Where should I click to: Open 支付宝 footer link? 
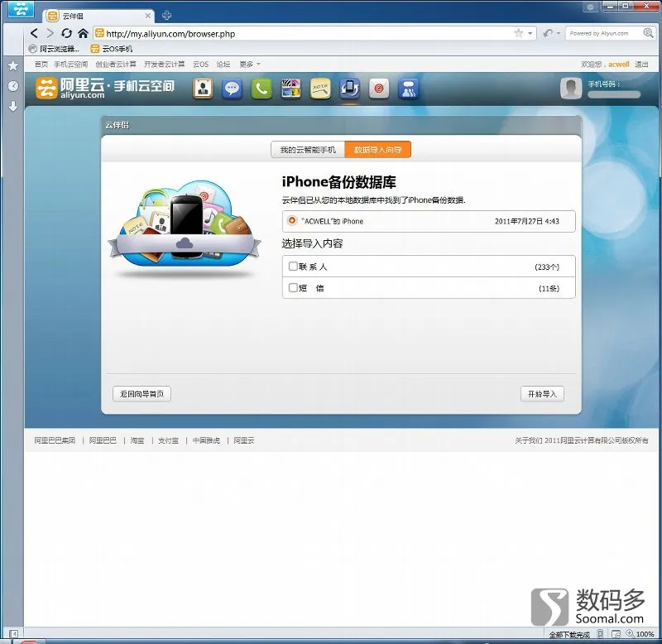[169, 440]
